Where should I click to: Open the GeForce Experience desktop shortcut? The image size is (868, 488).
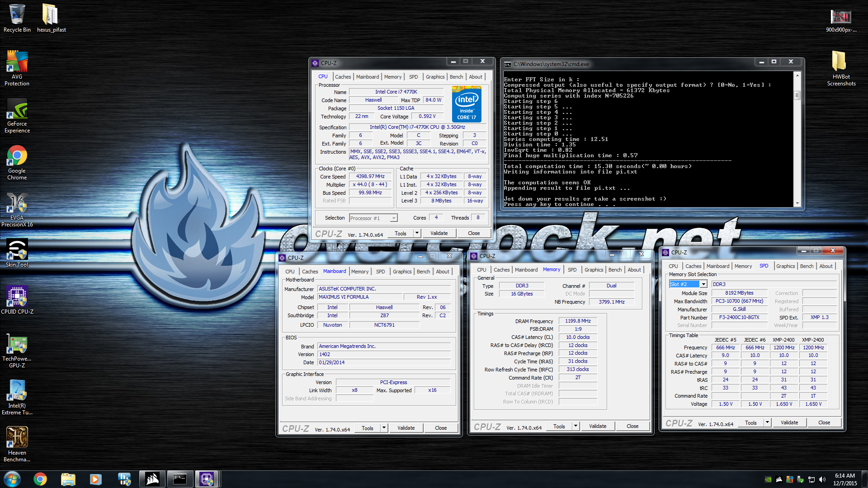pos(17,116)
